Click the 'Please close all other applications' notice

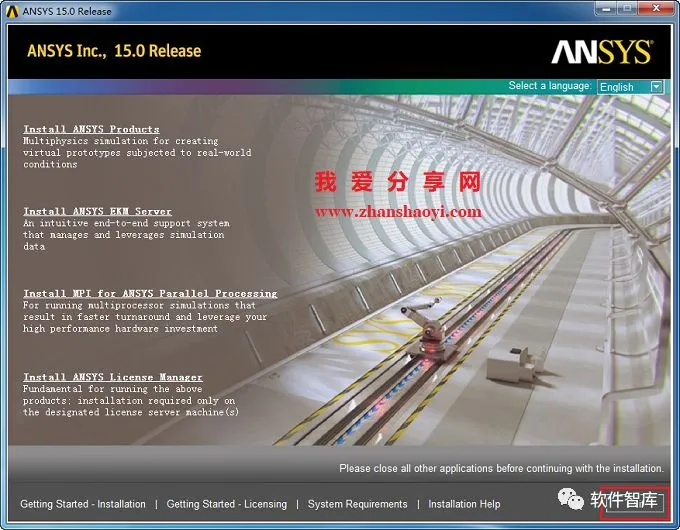[x=501, y=468]
